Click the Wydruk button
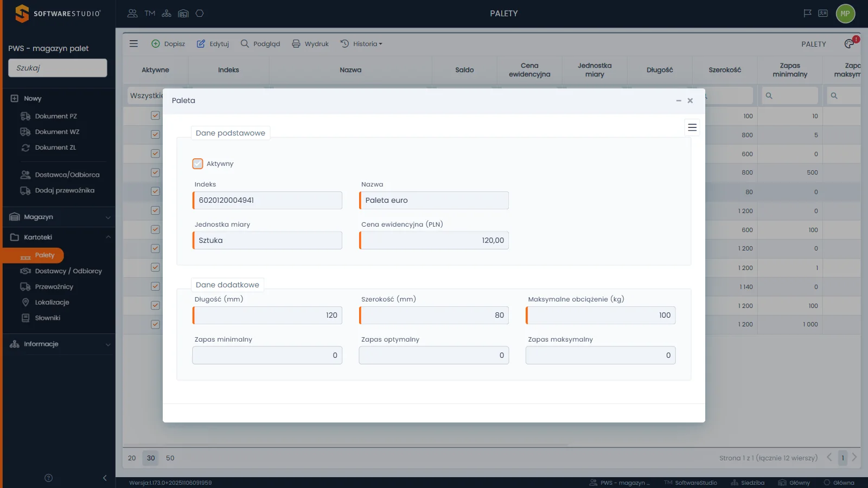 click(310, 44)
